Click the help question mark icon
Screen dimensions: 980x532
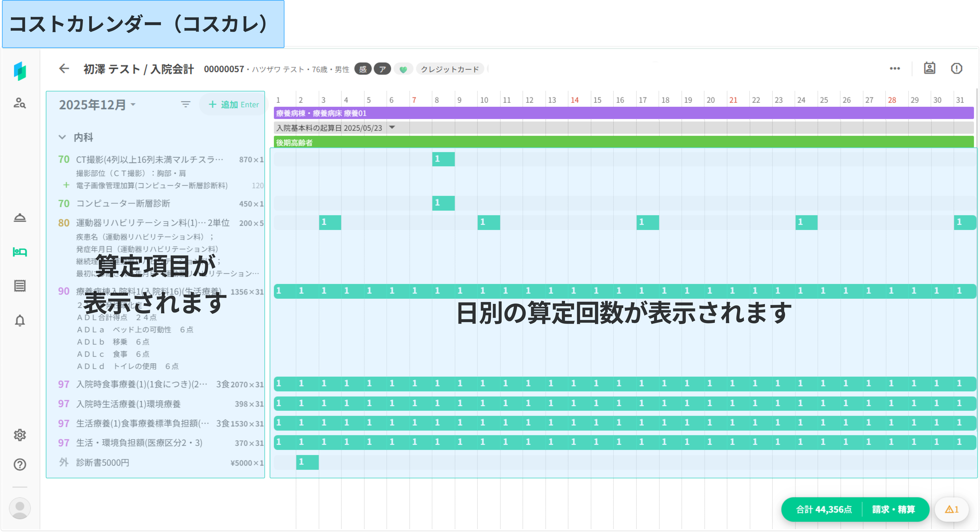[x=20, y=464]
